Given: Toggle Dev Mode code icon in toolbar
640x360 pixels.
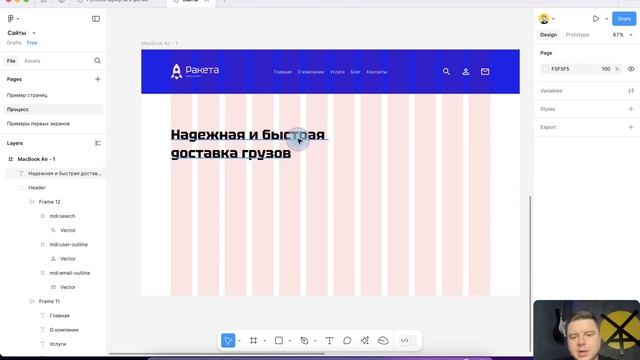Looking at the screenshot, I should (x=404, y=340).
